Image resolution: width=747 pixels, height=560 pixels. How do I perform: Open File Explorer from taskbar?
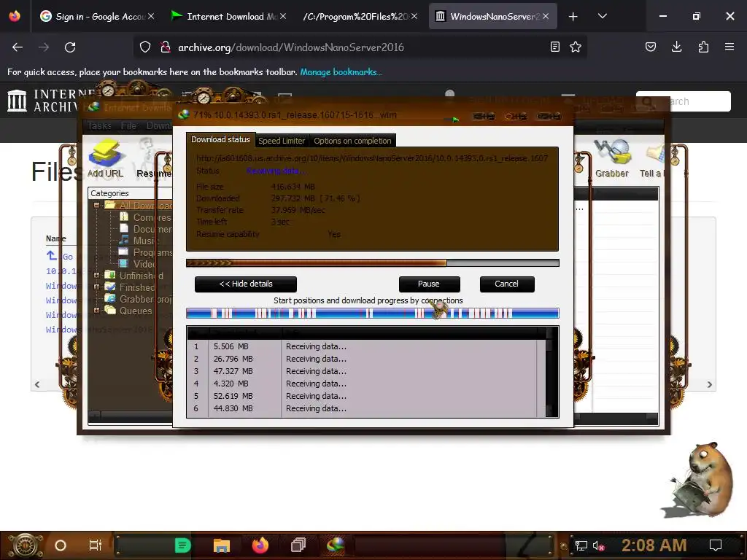point(222,545)
